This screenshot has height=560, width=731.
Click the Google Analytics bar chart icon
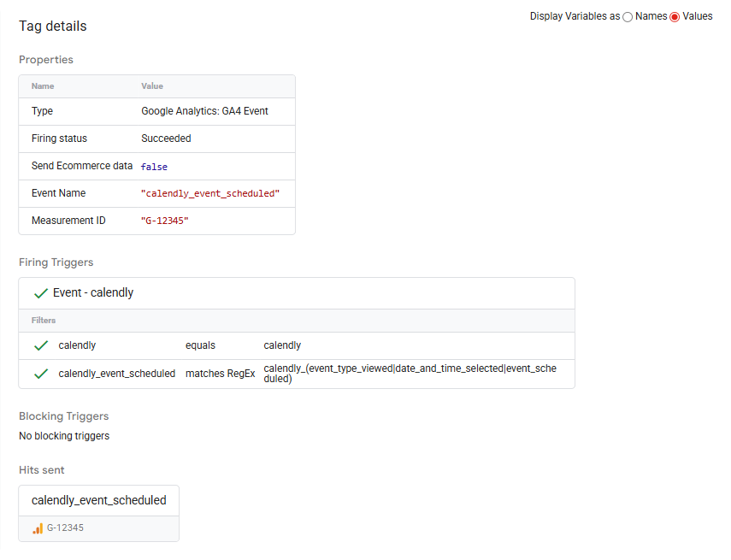pyautogui.click(x=38, y=528)
